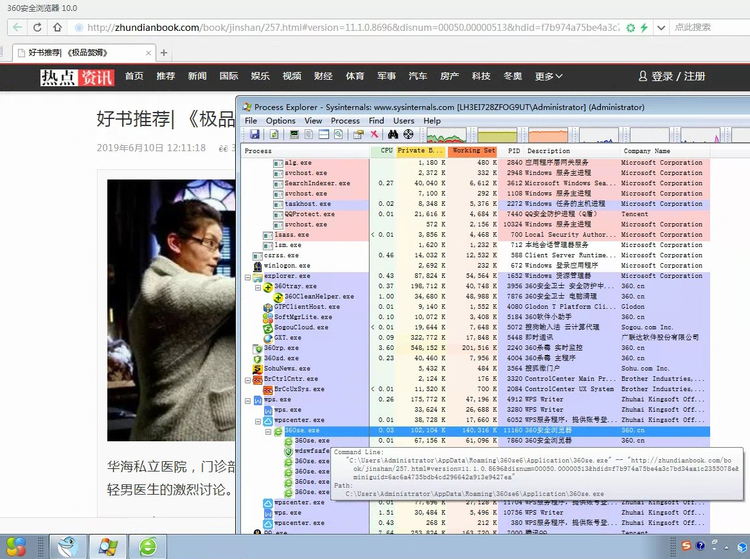The image size is (750, 559).
Task: Click the Windows Start button
Action: click(x=16, y=547)
